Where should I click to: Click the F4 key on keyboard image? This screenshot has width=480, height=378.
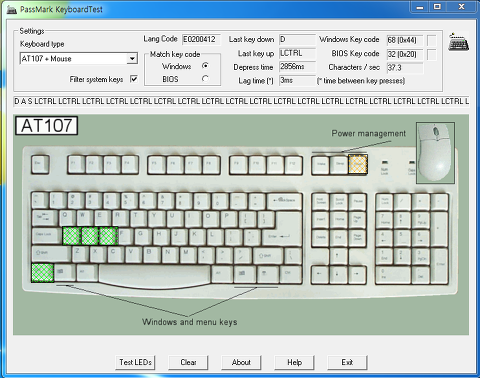[130, 165]
